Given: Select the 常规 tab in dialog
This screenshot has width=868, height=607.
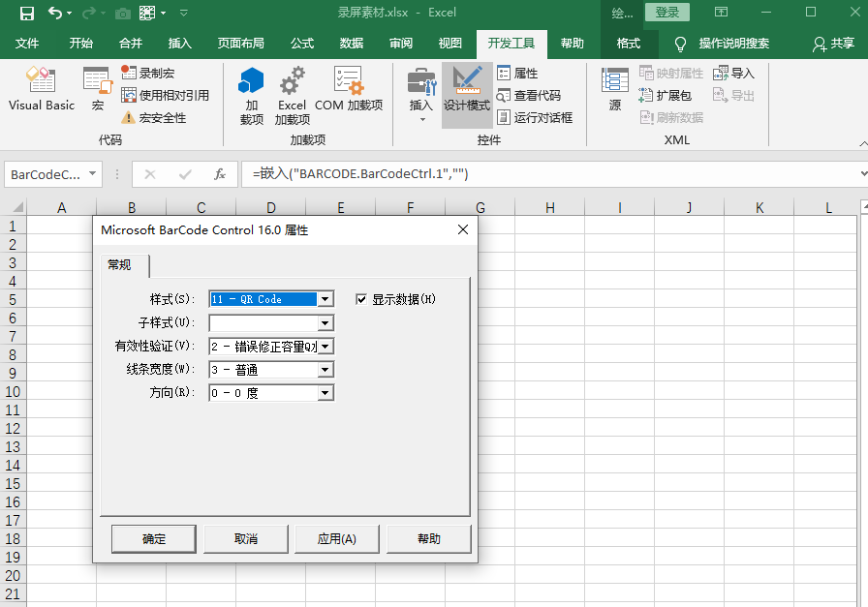Looking at the screenshot, I should (x=119, y=265).
